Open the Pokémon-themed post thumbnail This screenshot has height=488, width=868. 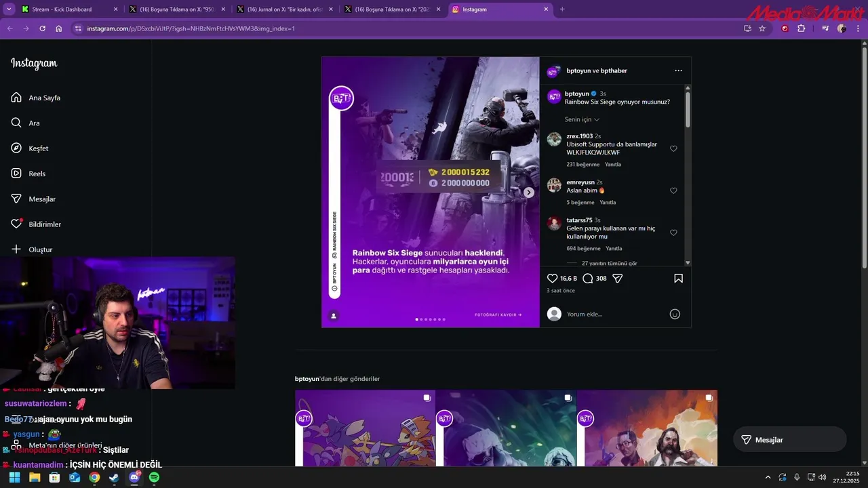pyautogui.click(x=365, y=428)
